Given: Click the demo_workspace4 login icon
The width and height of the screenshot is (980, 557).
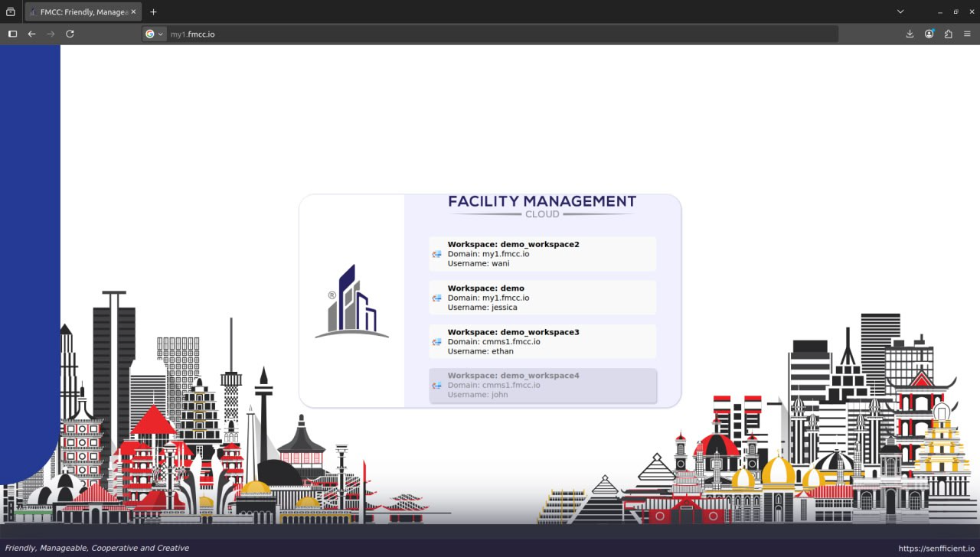Looking at the screenshot, I should click(436, 386).
